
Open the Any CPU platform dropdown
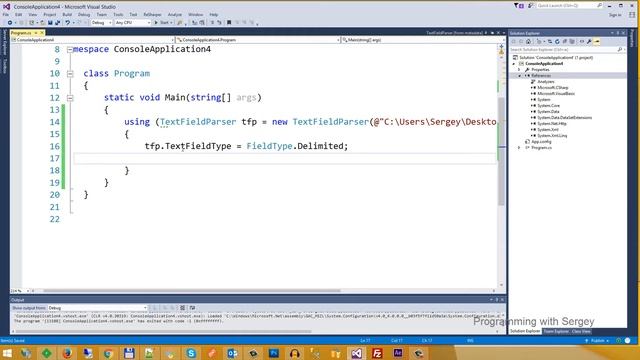133,23
